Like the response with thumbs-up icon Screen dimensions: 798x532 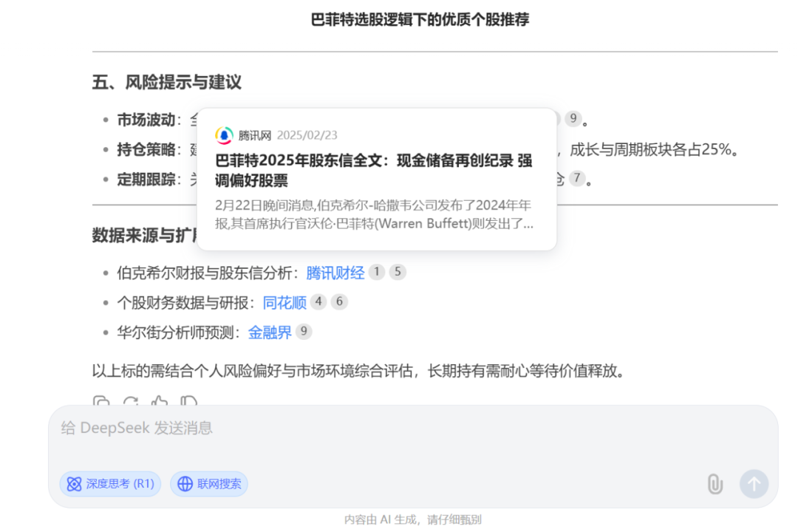(160, 402)
